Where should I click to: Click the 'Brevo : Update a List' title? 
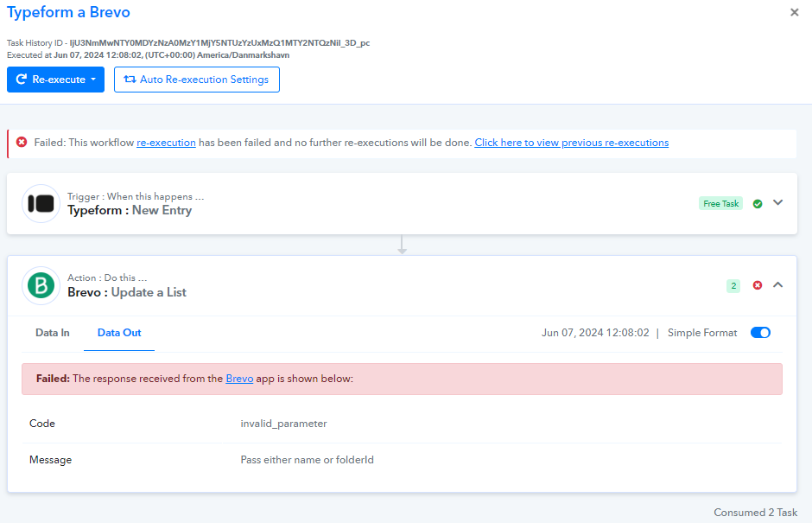click(x=127, y=292)
